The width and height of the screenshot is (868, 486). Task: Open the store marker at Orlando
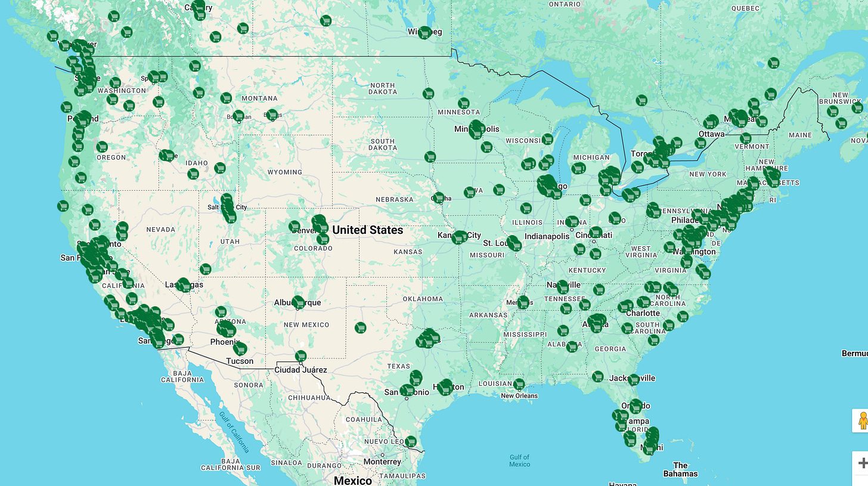(x=635, y=406)
